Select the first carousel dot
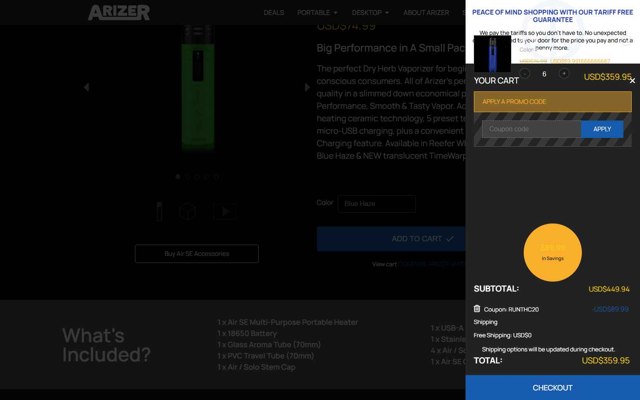Image resolution: width=640 pixels, height=400 pixels. pyautogui.click(x=178, y=177)
